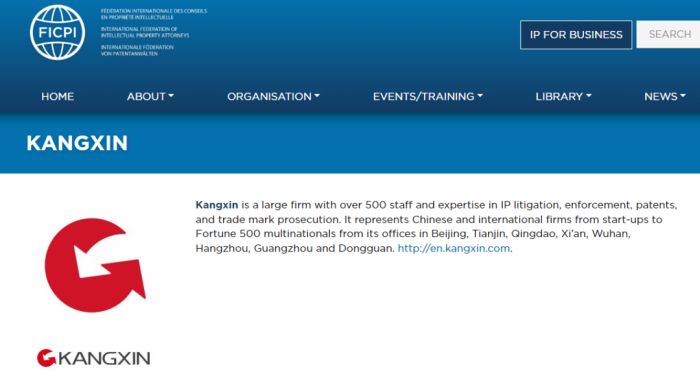Open the IP FOR BUSINESS button

(x=576, y=34)
